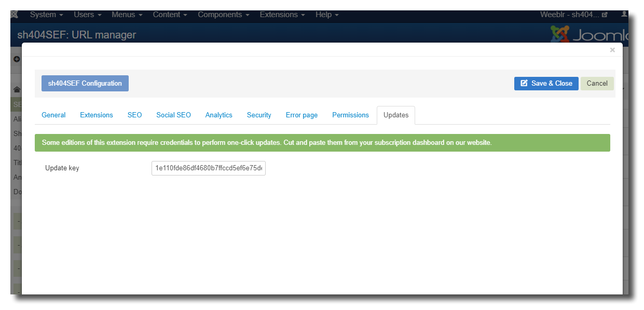644x310 pixels.
Task: Open the System dropdown menu
Action: tap(47, 15)
